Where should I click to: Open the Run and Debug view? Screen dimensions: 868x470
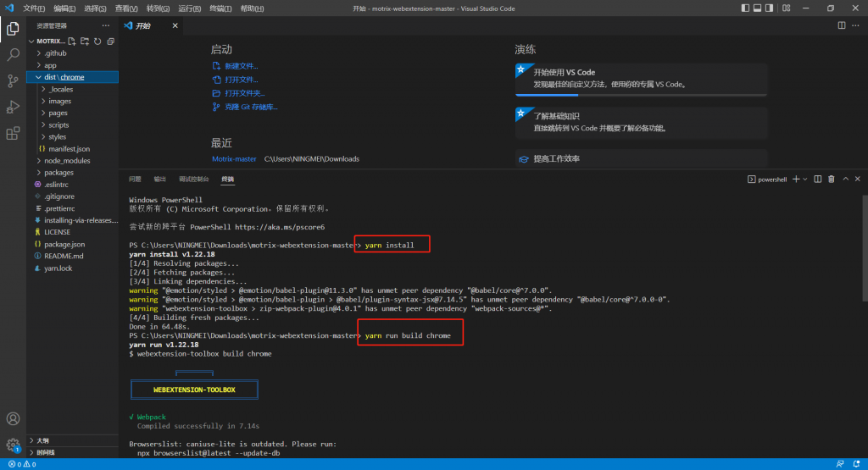coord(13,107)
